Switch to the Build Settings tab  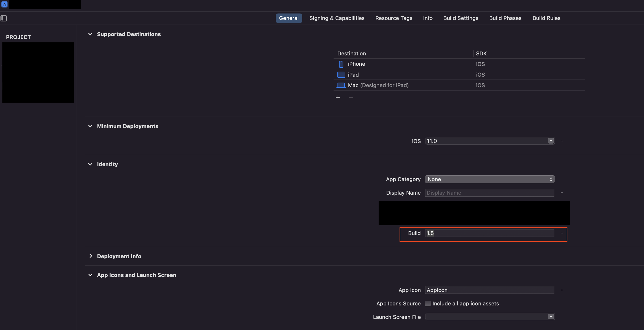pos(460,18)
